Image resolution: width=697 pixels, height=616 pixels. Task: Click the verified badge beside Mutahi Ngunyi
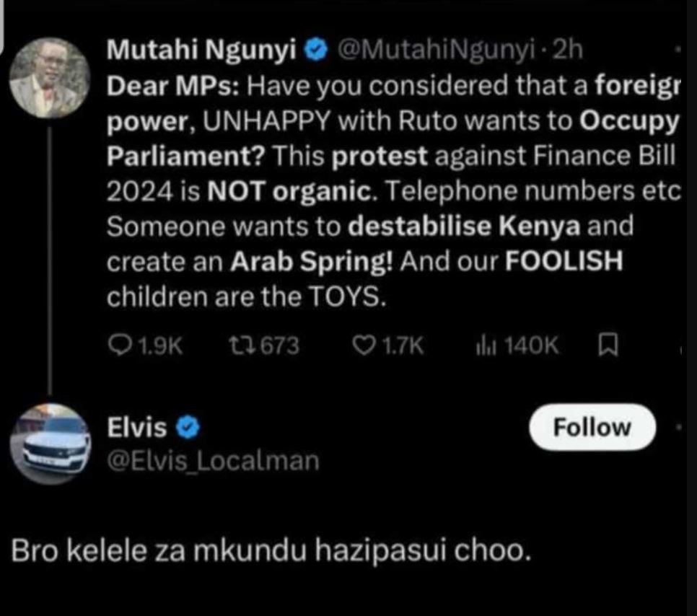pos(314,49)
